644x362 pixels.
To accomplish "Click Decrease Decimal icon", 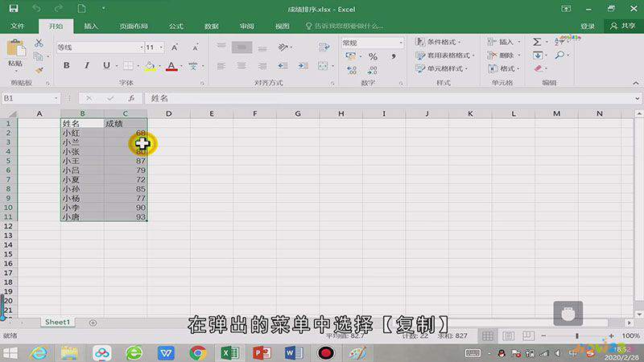I will [x=373, y=70].
